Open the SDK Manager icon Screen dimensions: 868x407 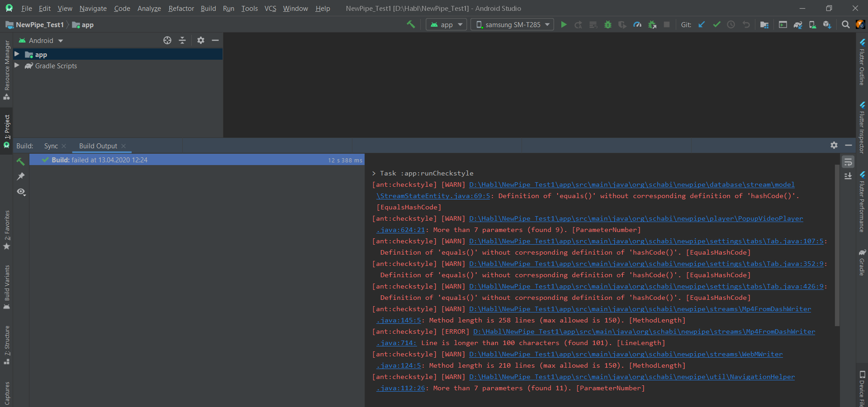(x=827, y=24)
